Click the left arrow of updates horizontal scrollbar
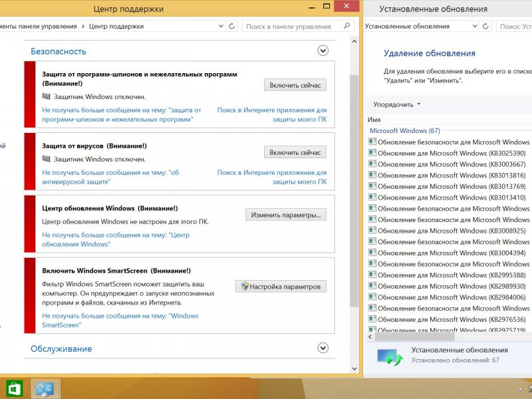 click(370, 337)
